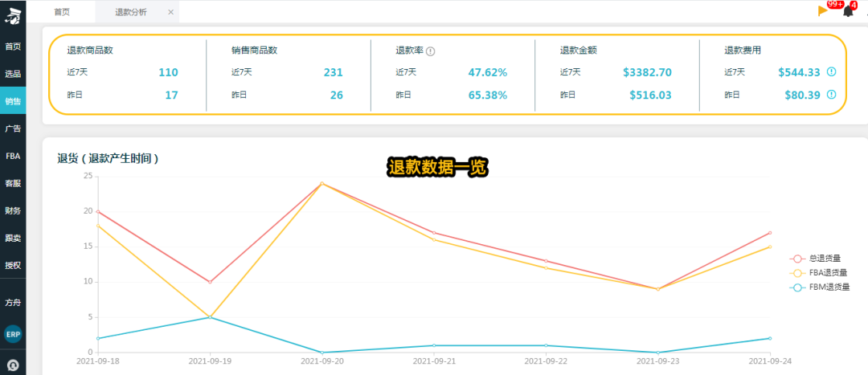Click info icon beside $80.39
Screen dimensions: 868x375
(831, 95)
